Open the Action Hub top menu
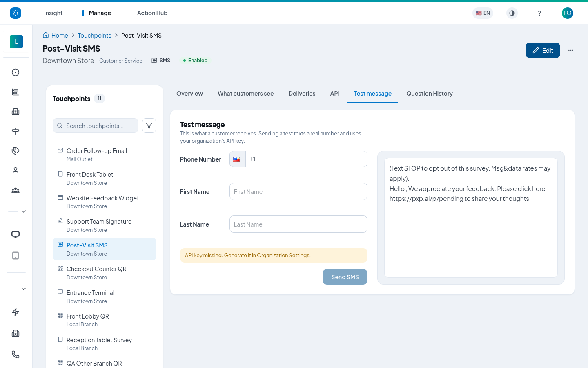 (x=152, y=13)
